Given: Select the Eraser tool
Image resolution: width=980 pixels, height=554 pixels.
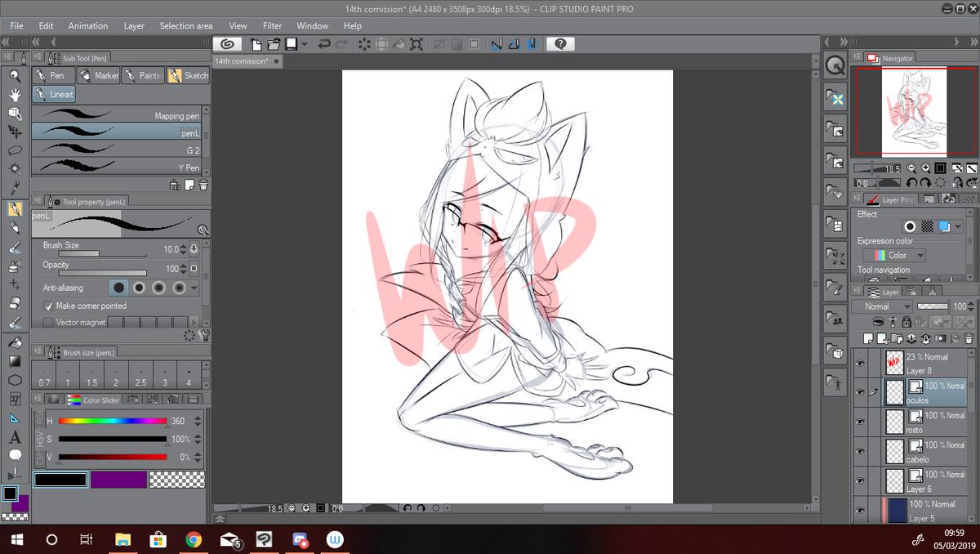Looking at the screenshot, I should (15, 303).
